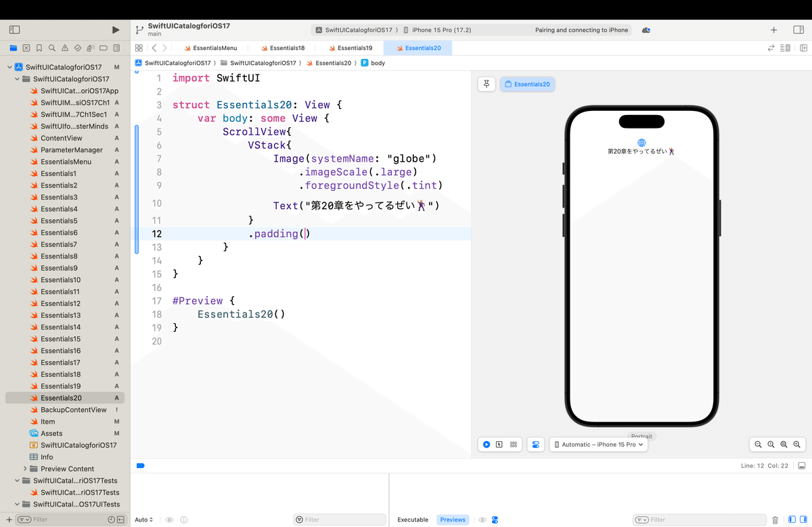Open the Issue navigator warning icon

(65, 48)
